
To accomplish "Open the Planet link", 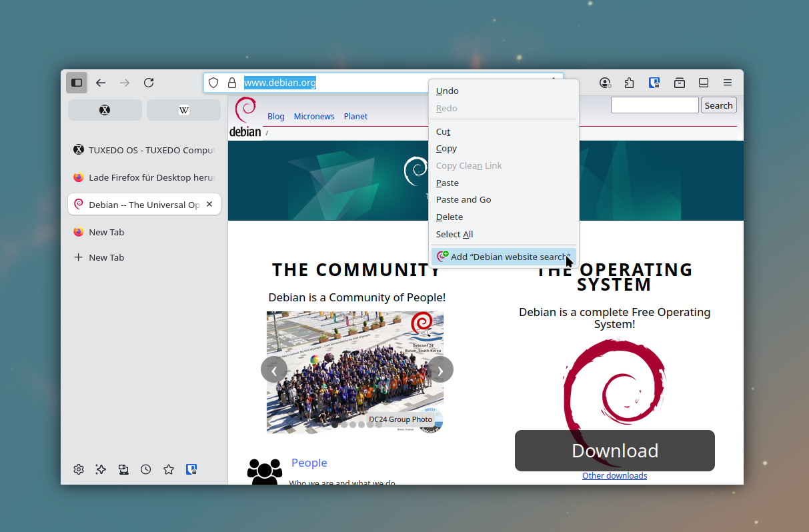I will tap(355, 117).
